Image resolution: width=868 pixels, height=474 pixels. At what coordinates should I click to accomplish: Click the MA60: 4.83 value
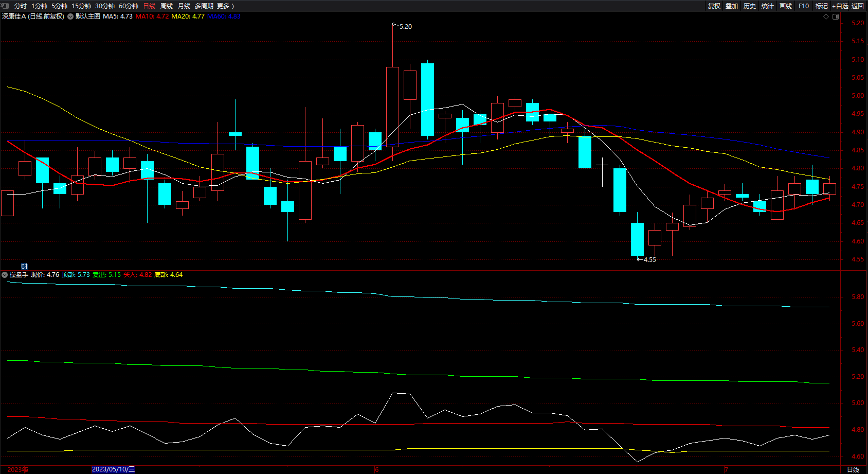pos(224,16)
